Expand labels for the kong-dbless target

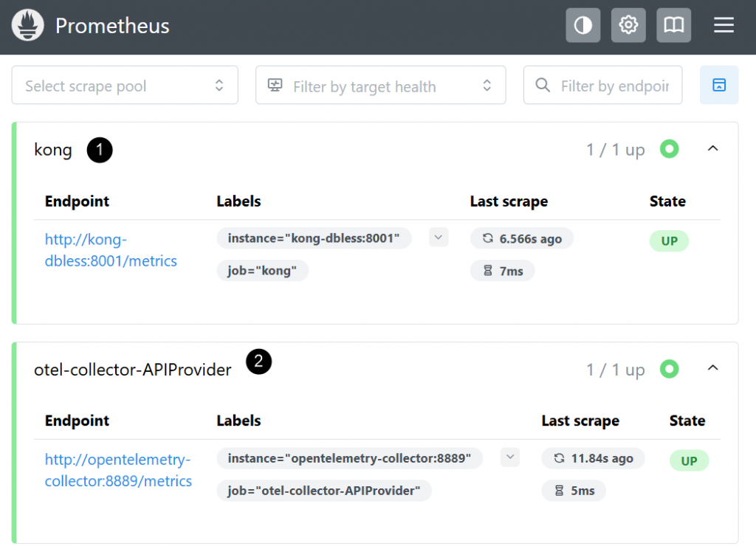(x=439, y=238)
